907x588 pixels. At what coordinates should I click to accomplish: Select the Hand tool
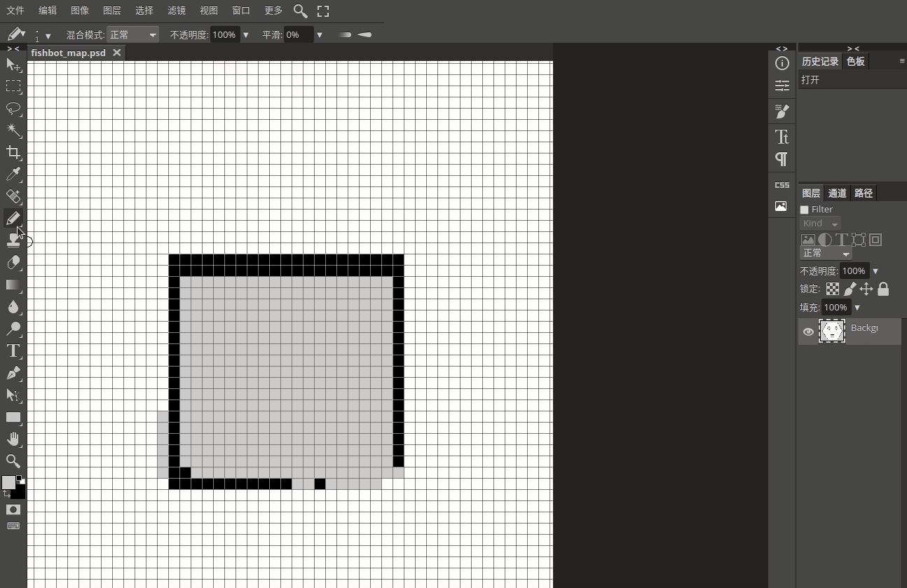(14, 440)
